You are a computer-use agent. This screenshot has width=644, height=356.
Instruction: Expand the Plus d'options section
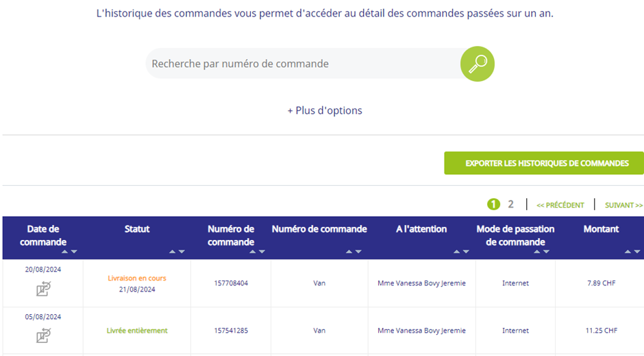[x=325, y=110]
